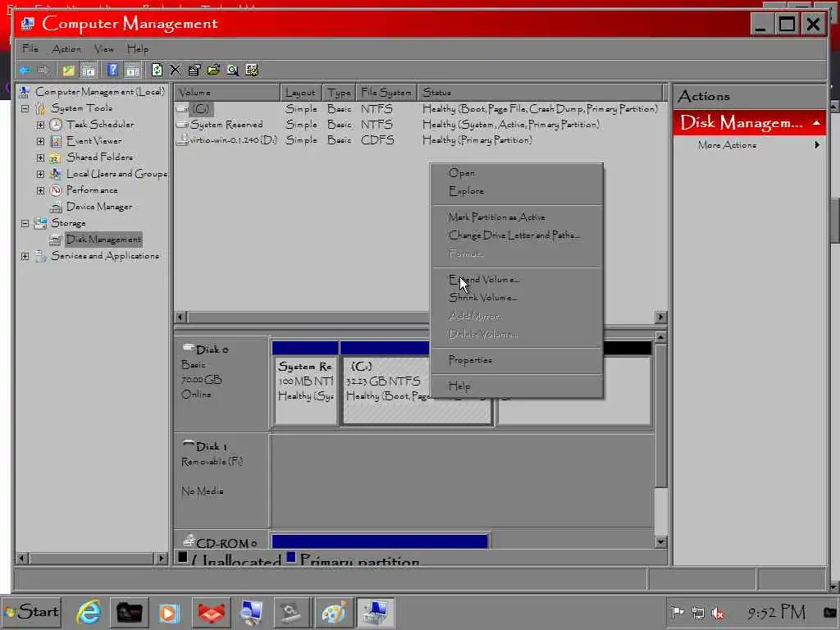Click the Disk 0 label block
The height and width of the screenshot is (630, 840).
[221, 384]
